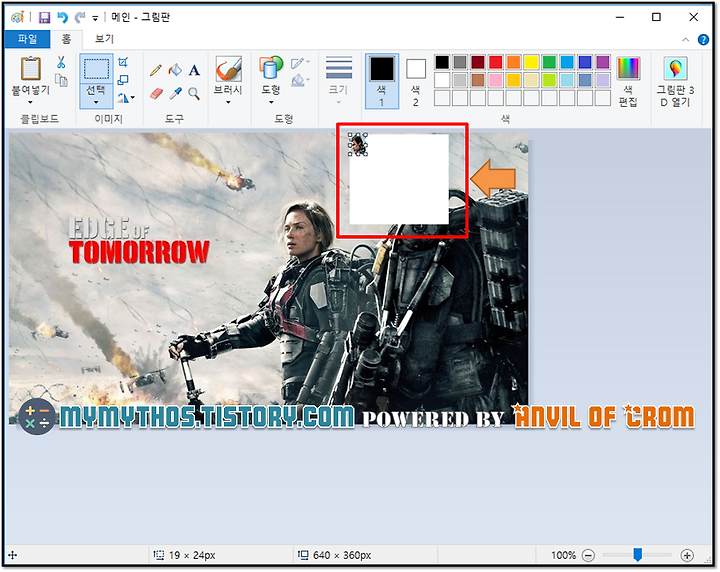The image size is (720, 572).
Task: Click the Cut scissors icon
Action: [x=61, y=62]
